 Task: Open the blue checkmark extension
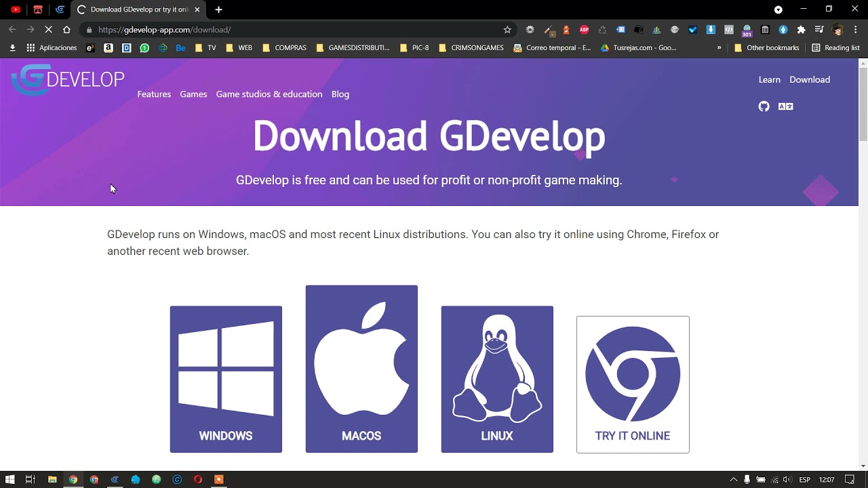pos(692,30)
